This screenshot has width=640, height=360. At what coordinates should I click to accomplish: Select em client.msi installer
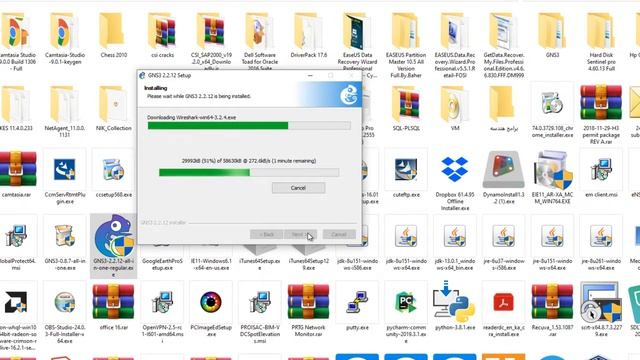coord(601,169)
